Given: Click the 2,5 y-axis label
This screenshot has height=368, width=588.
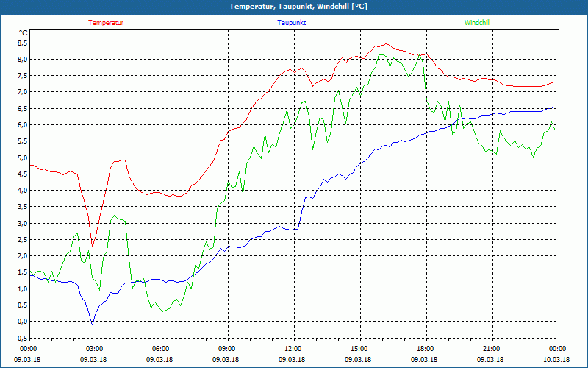Looking at the screenshot, I should click(x=21, y=240).
